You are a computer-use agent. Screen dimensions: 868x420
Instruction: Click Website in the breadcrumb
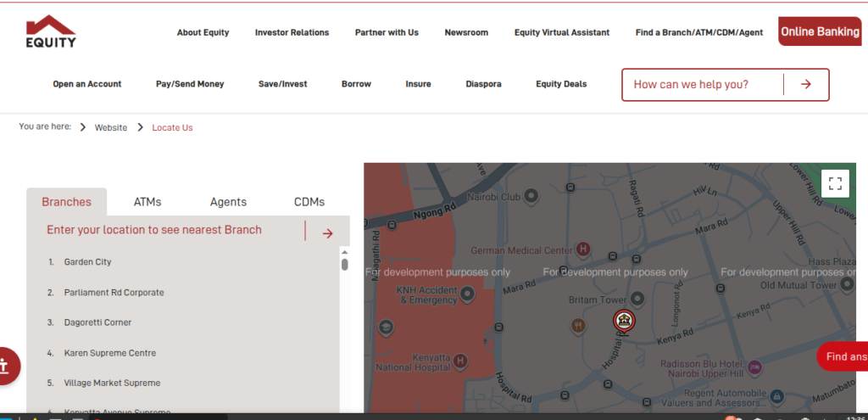pyautogui.click(x=110, y=127)
